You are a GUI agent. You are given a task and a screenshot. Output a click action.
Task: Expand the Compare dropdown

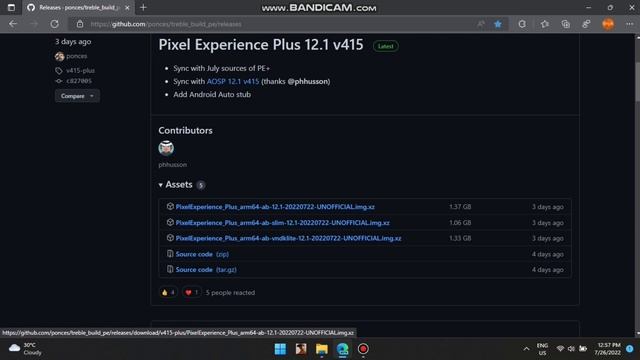[x=77, y=96]
